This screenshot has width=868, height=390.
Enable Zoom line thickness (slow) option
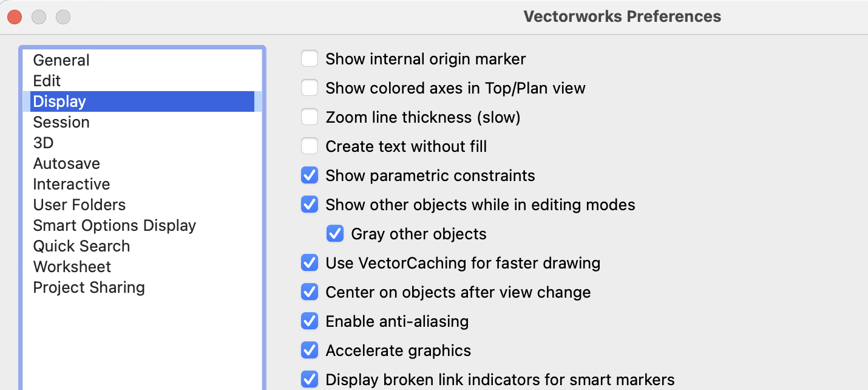coord(310,117)
